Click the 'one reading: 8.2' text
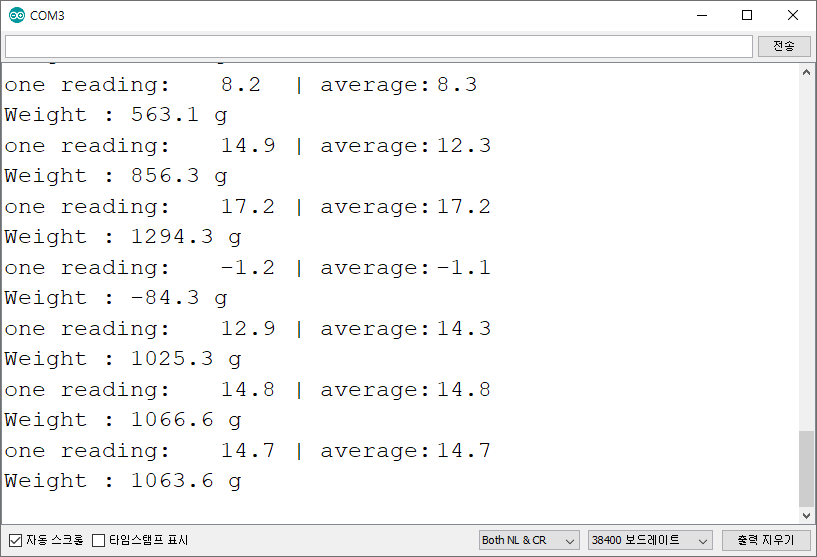 (x=133, y=85)
